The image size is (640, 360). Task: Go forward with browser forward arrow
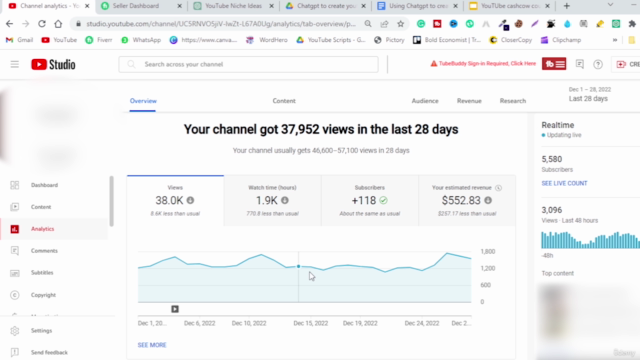tap(26, 24)
